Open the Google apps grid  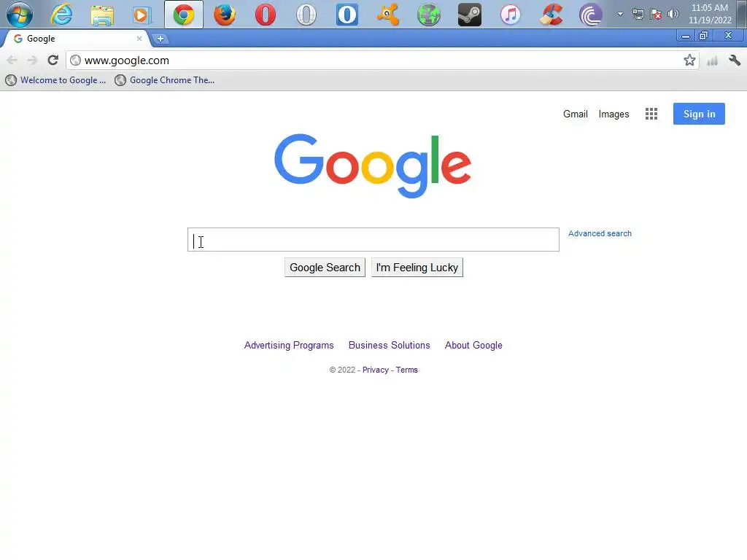(x=651, y=114)
